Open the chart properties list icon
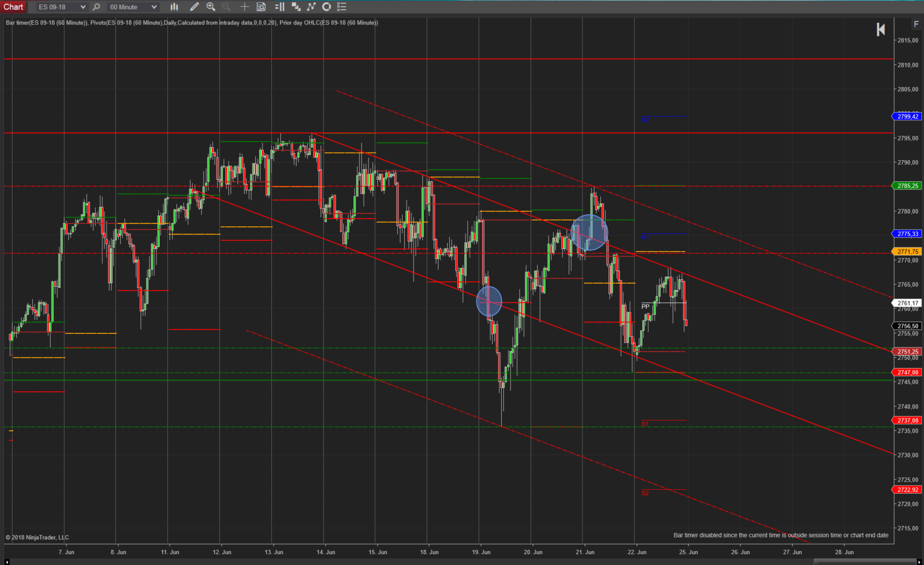 click(342, 7)
